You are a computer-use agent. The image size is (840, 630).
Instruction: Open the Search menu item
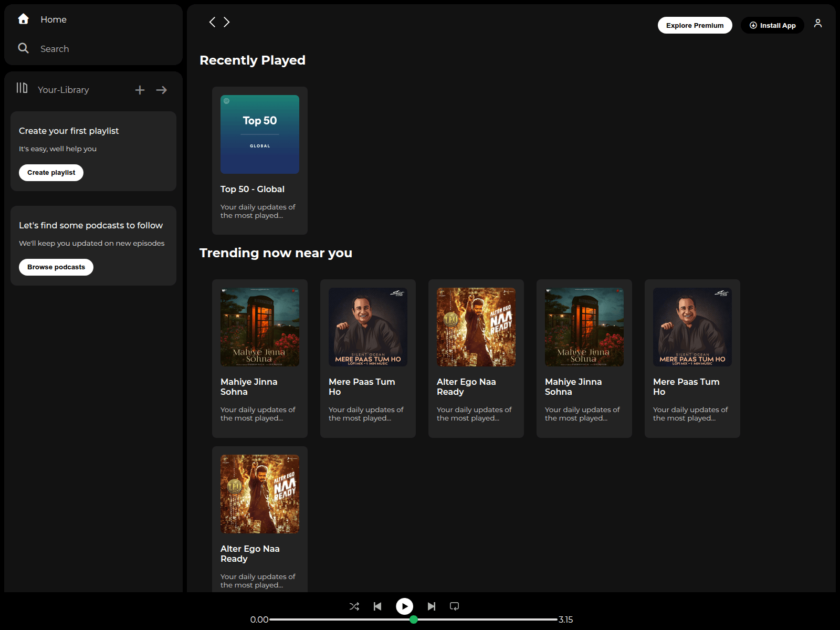pos(55,49)
